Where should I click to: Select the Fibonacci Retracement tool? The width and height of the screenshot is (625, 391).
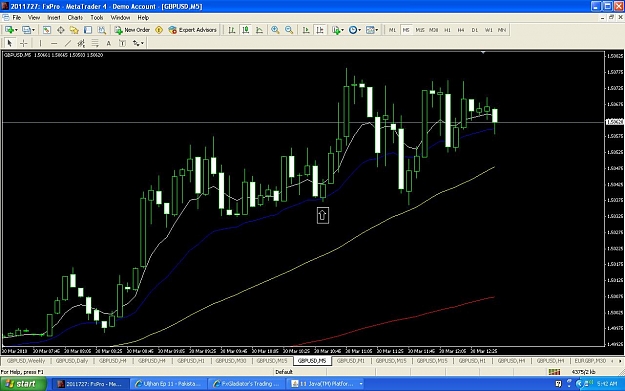[95, 43]
